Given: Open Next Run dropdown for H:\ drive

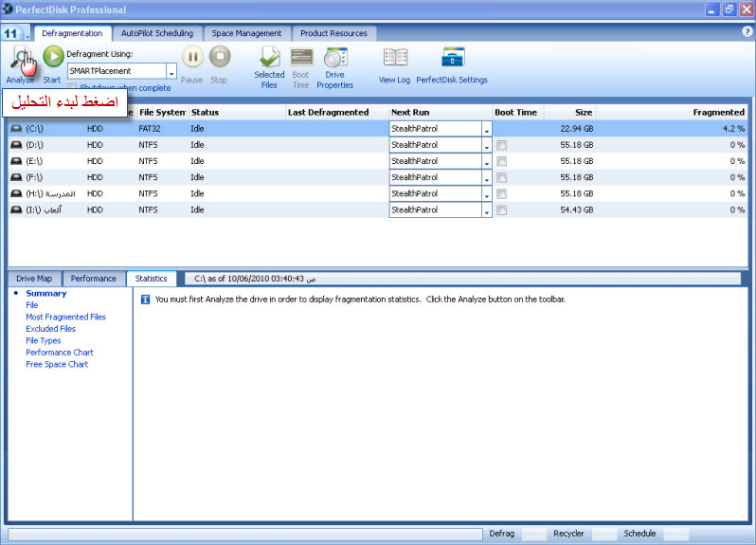Looking at the screenshot, I should coord(487,194).
